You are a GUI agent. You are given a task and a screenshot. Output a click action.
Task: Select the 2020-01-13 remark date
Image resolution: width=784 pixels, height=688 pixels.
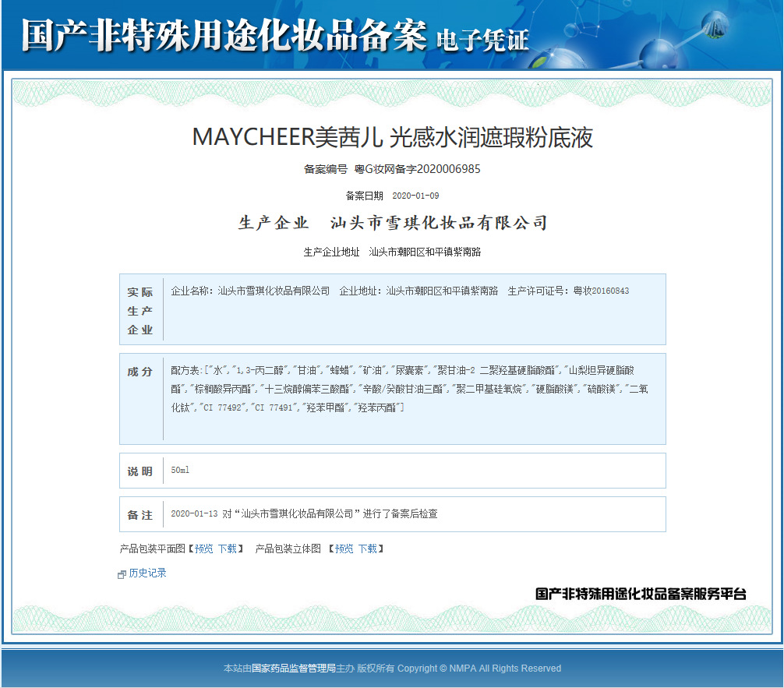click(195, 513)
